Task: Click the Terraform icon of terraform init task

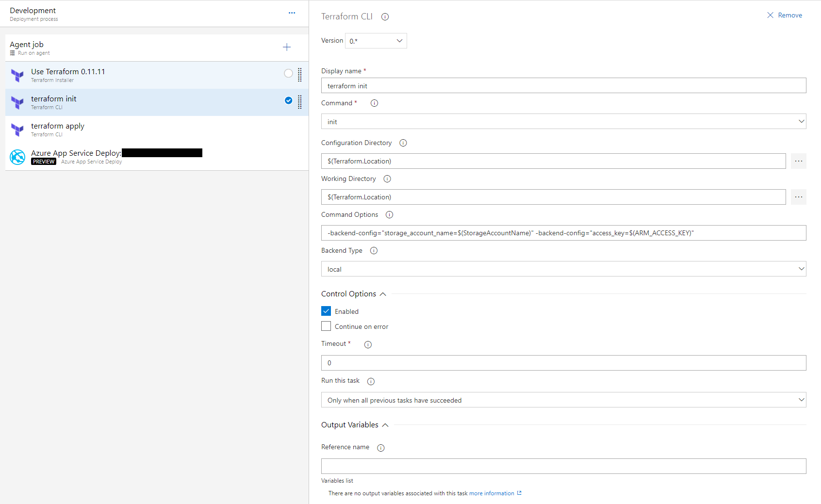Action: pyautogui.click(x=17, y=102)
